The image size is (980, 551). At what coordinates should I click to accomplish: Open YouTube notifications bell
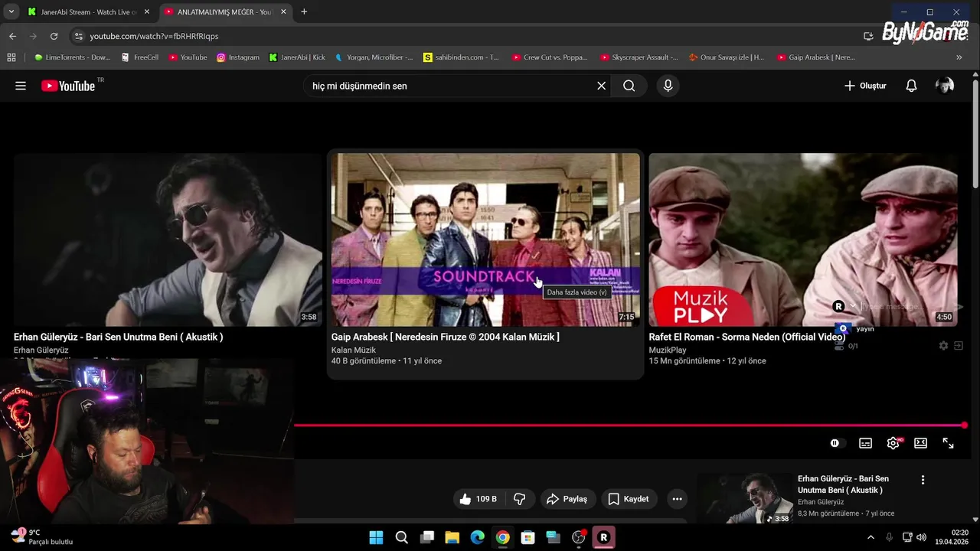[x=911, y=86]
